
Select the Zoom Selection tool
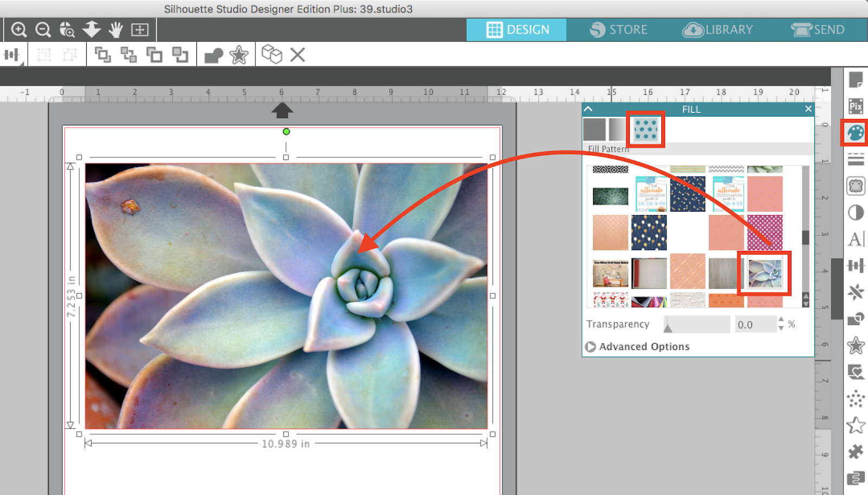67,29
